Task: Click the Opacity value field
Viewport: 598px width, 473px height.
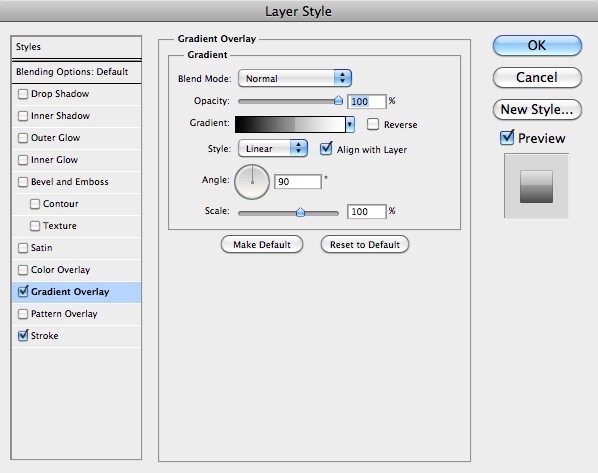Action: tap(367, 101)
